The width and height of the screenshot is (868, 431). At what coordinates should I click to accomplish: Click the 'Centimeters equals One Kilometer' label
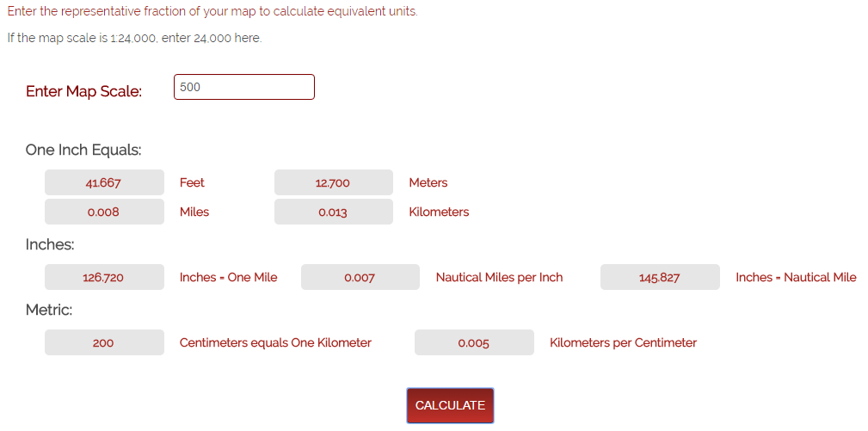[x=275, y=342]
